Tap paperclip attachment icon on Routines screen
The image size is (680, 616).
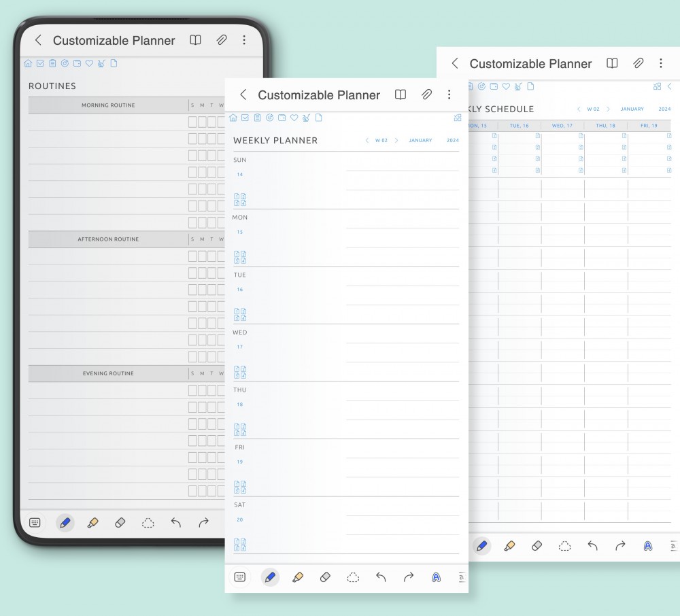[222, 40]
